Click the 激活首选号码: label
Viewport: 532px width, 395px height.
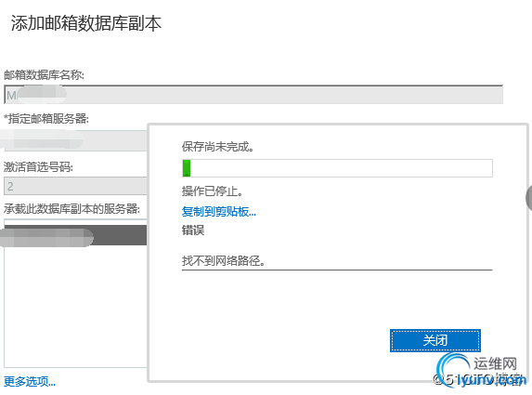38,166
